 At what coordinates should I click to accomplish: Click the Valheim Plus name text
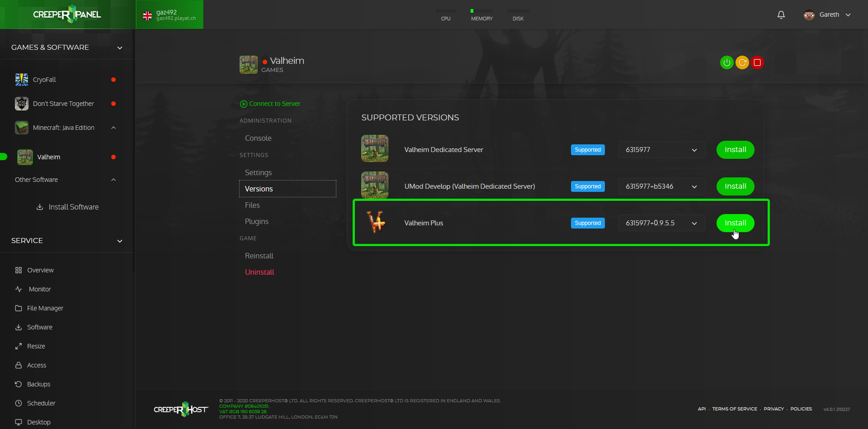click(x=424, y=223)
